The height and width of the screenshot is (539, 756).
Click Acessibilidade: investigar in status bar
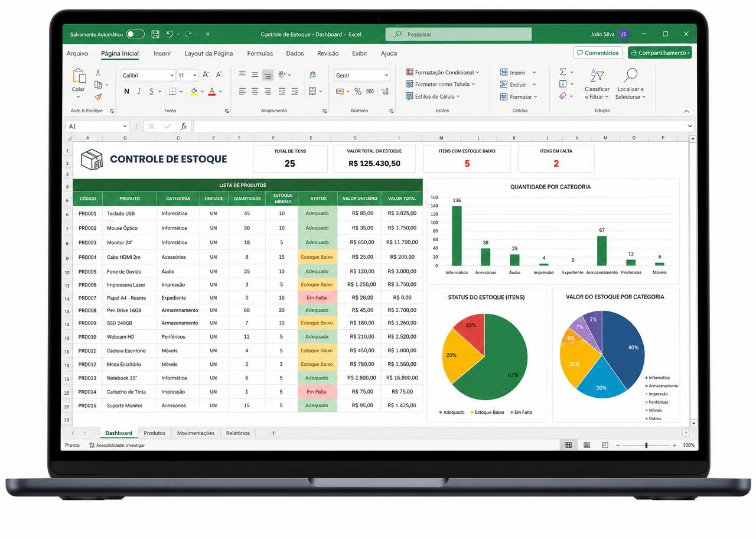[x=117, y=445]
